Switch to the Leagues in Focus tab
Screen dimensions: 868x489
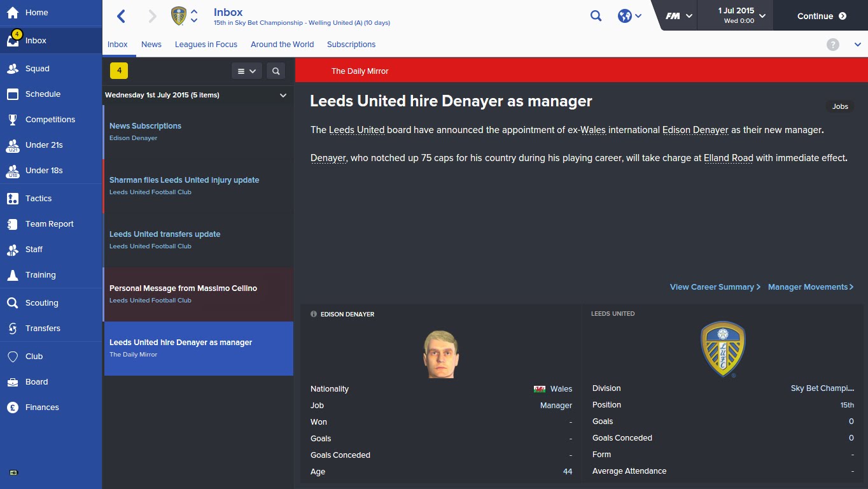coord(206,45)
